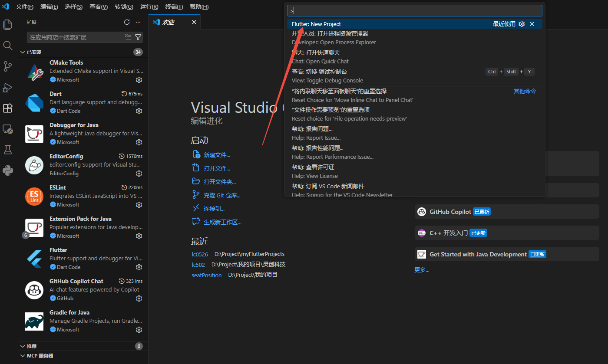
Task: Run Help: View License command
Action: click(x=415, y=171)
